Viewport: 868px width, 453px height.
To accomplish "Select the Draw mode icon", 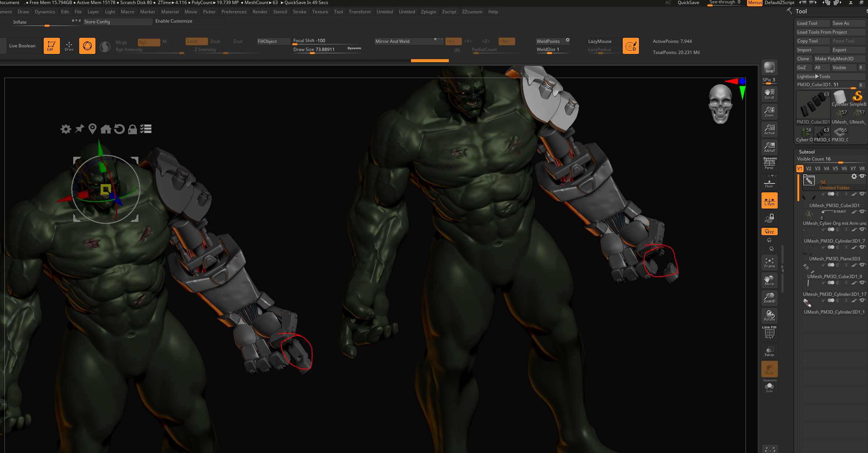I will [x=69, y=46].
